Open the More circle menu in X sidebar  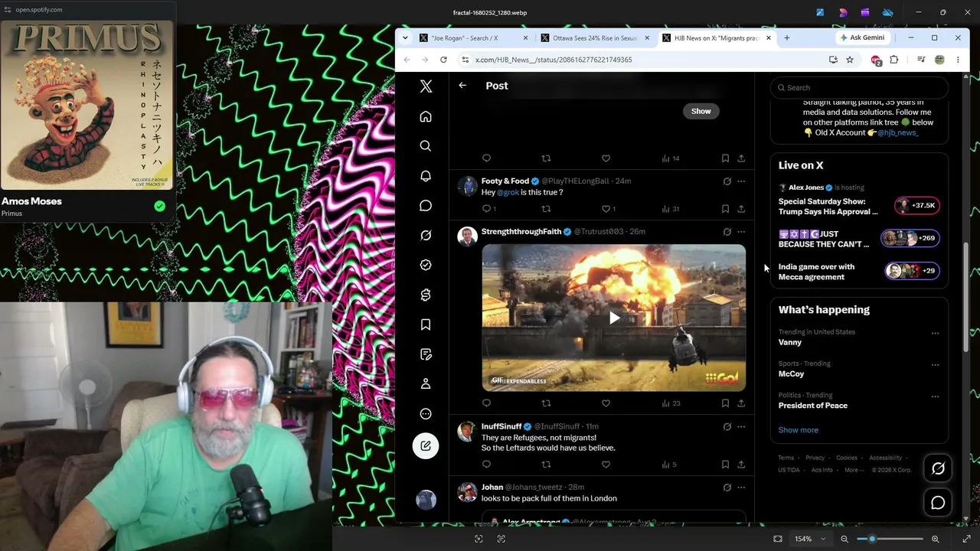click(x=426, y=414)
